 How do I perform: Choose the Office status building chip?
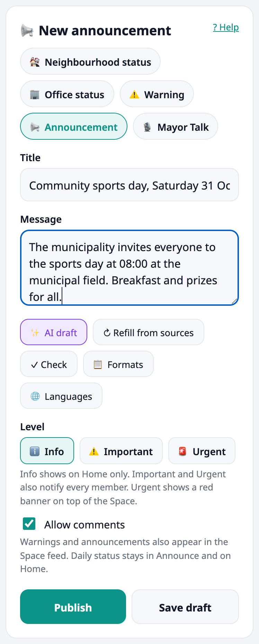click(67, 94)
